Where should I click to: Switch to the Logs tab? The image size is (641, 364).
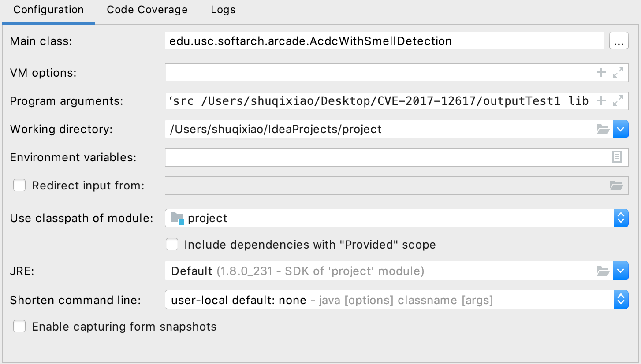[223, 10]
